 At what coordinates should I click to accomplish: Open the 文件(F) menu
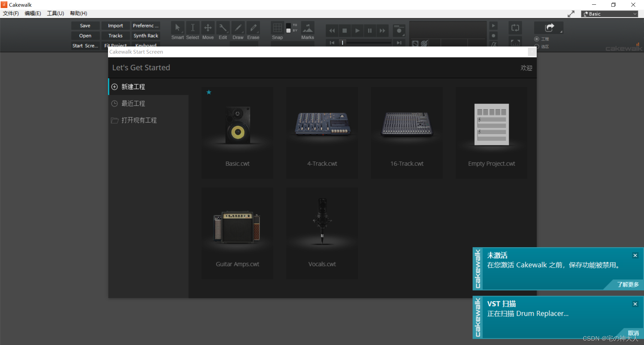11,13
